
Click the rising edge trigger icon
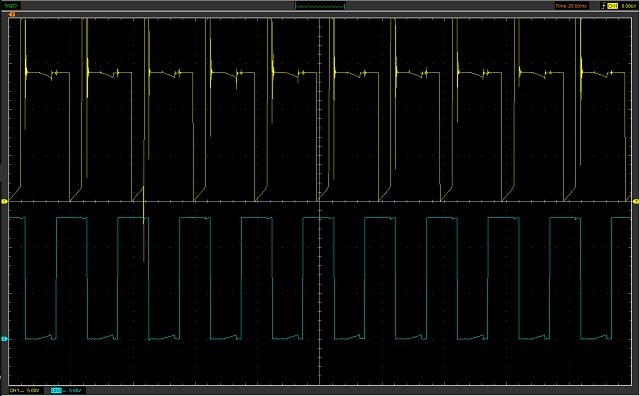[603, 6]
